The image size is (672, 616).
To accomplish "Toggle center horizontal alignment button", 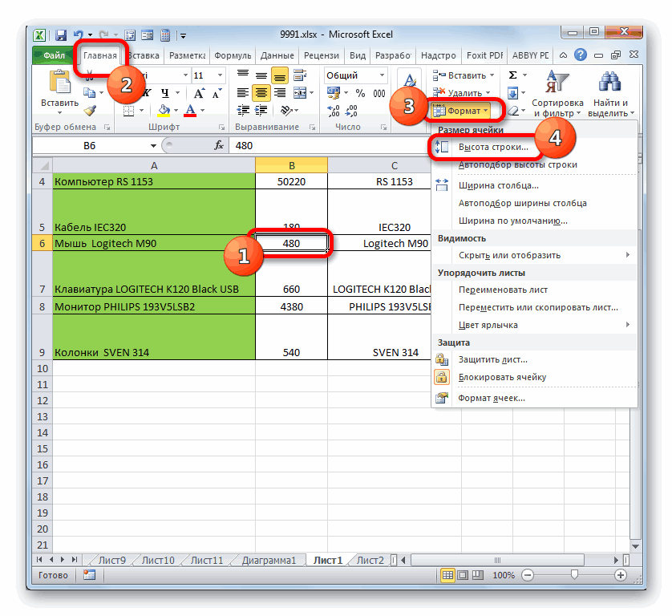I will 261,93.
